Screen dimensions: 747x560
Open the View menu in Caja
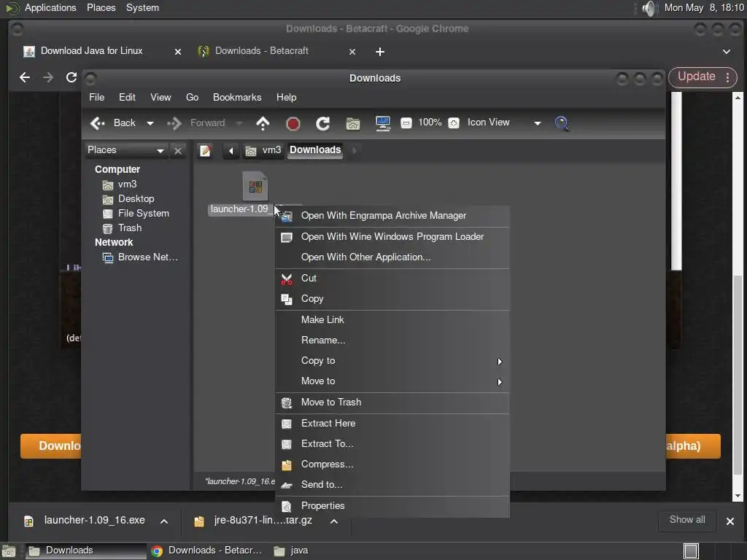(x=160, y=97)
